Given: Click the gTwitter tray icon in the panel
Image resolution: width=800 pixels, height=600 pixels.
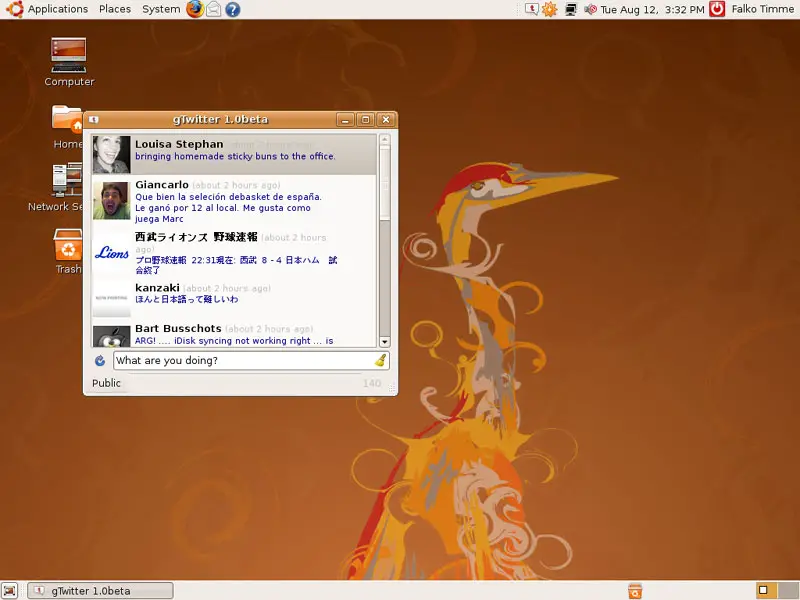Looking at the screenshot, I should click(x=531, y=9).
